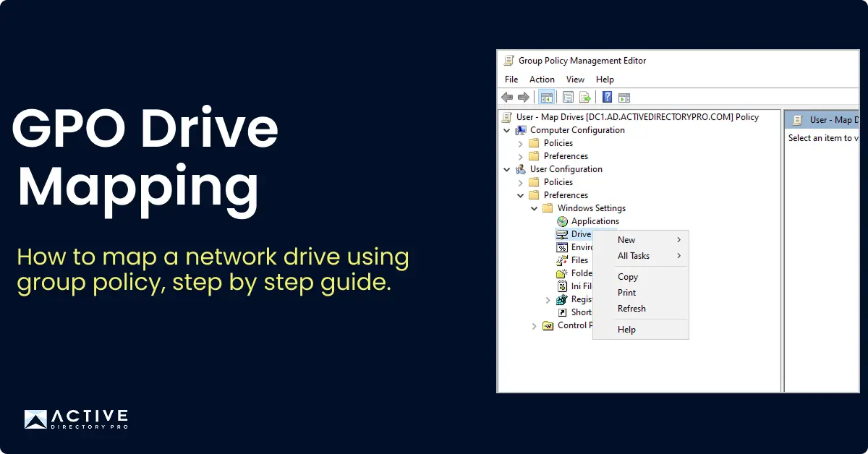The image size is (868, 454).
Task: Click the Environment percent-sign icon
Action: pyautogui.click(x=562, y=247)
